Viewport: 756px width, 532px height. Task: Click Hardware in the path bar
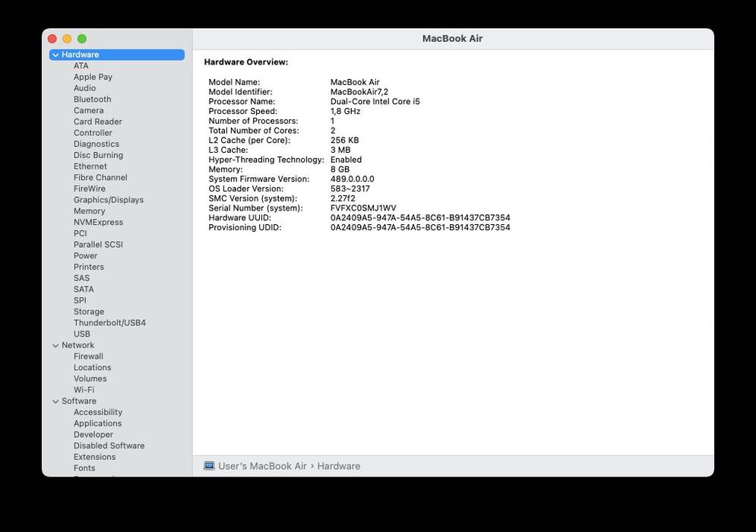point(338,466)
